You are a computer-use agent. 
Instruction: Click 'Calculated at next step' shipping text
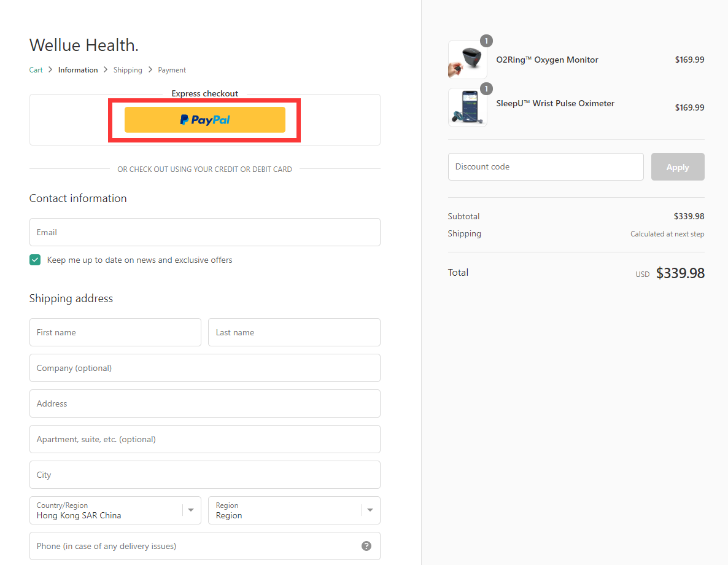[x=667, y=234]
